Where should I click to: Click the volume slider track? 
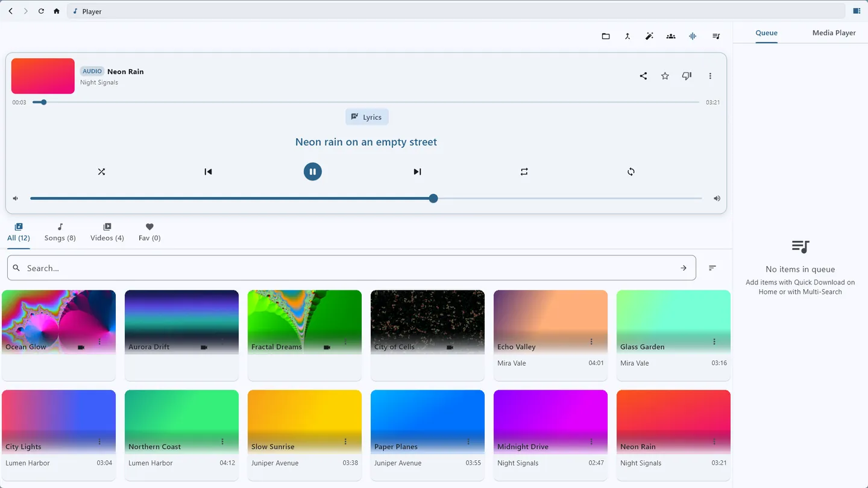click(366, 198)
